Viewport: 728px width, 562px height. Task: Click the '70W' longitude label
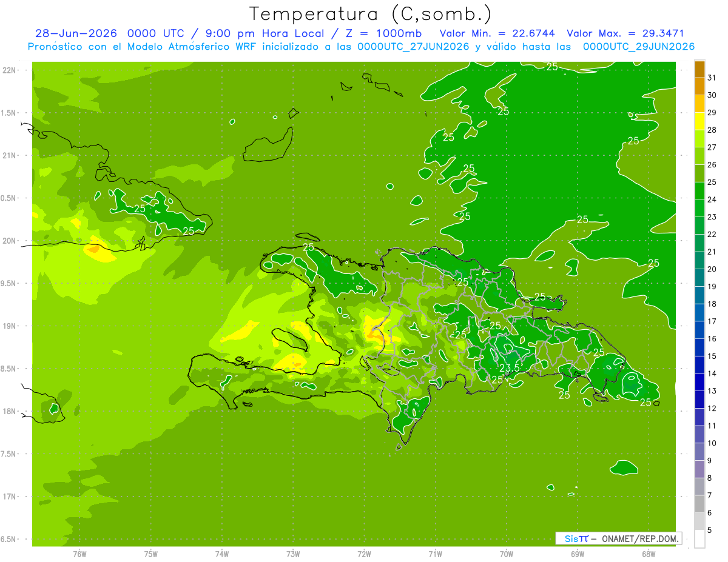coord(506,554)
